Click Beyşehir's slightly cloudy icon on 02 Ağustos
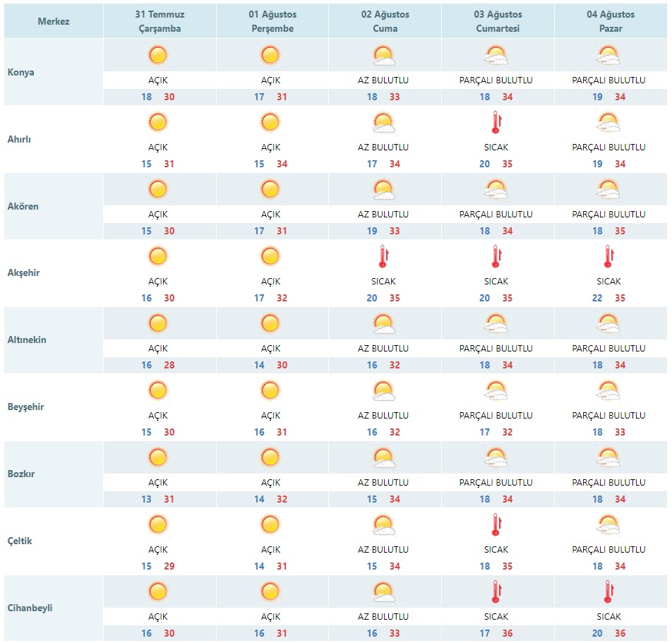Viewport: 672px width, 643px height. coord(383,391)
